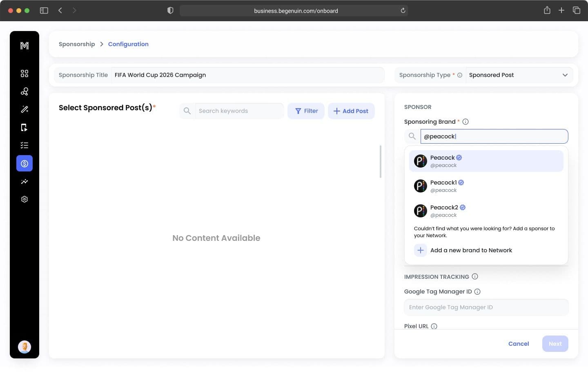Viewport: 588px width, 378px height.
Task: Click the verified badge next to Peacock2
Action: 463,207
